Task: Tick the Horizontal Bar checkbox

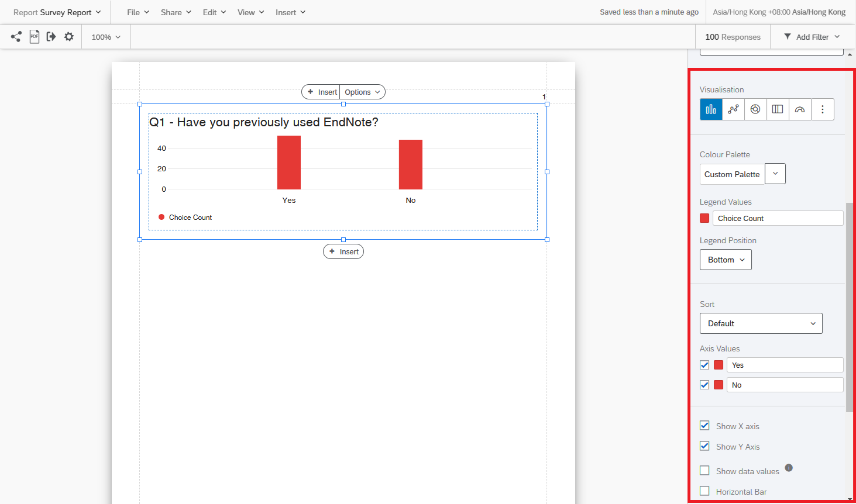Action: [x=704, y=491]
